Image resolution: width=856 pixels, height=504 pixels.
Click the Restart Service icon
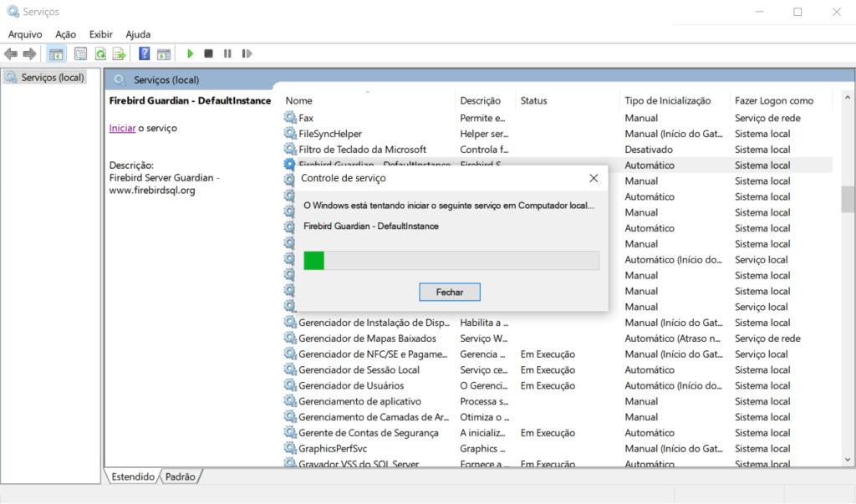(x=247, y=53)
